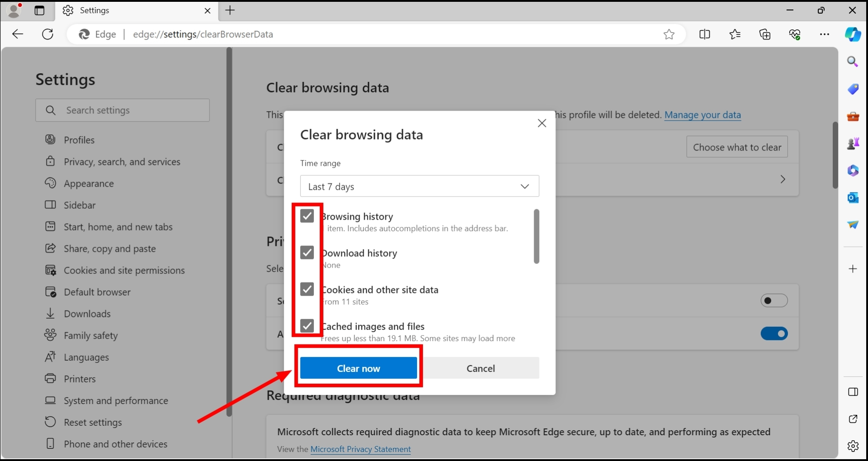Open search in the sidebar
The height and width of the screenshot is (461, 868).
853,61
